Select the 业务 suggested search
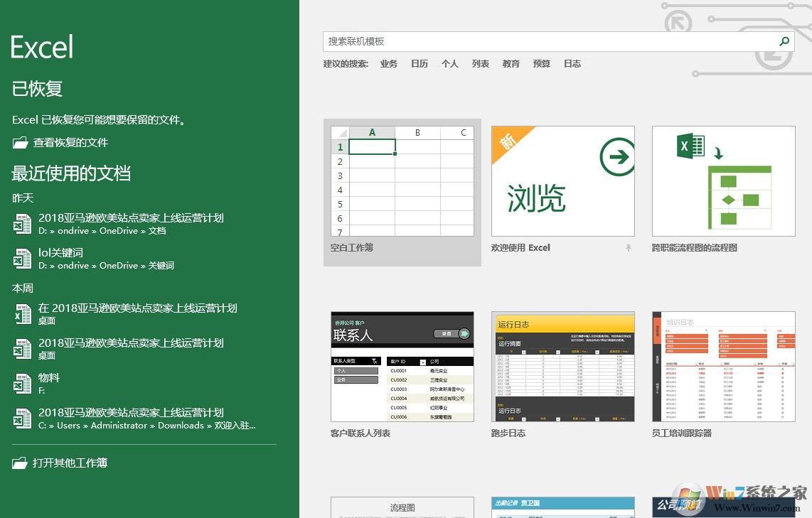812x518 pixels. pos(388,64)
